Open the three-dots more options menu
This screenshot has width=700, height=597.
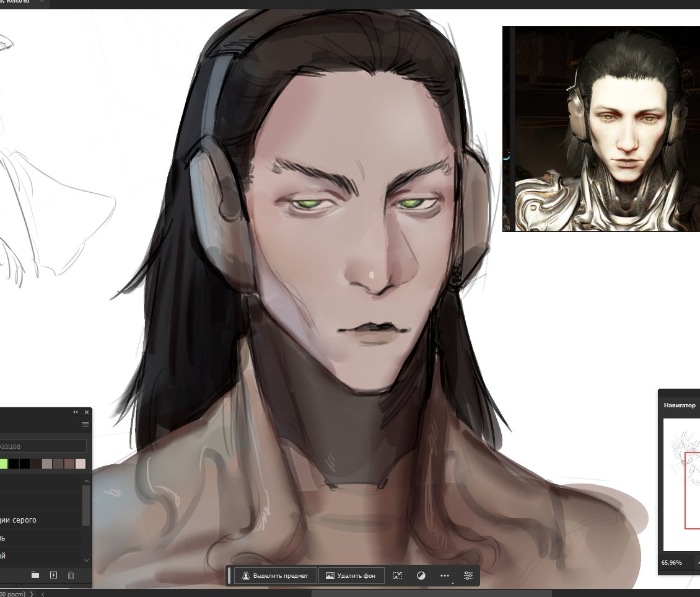445,575
